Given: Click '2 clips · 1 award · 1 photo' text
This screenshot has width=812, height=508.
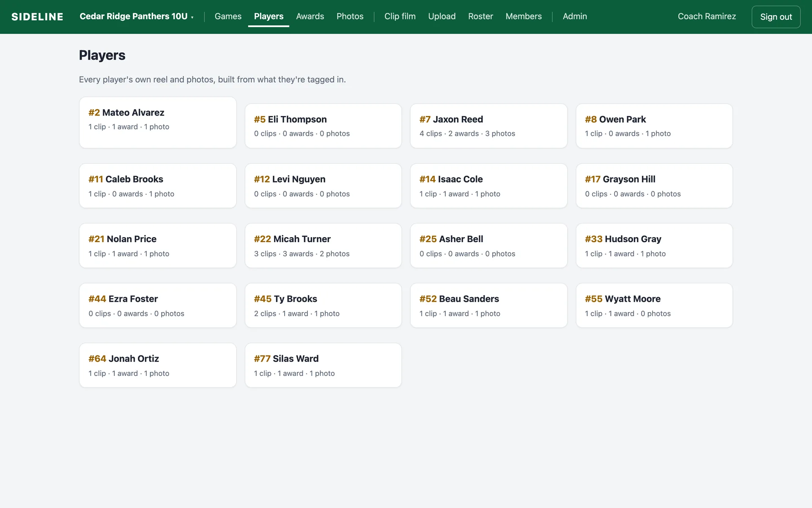Looking at the screenshot, I should 296,313.
